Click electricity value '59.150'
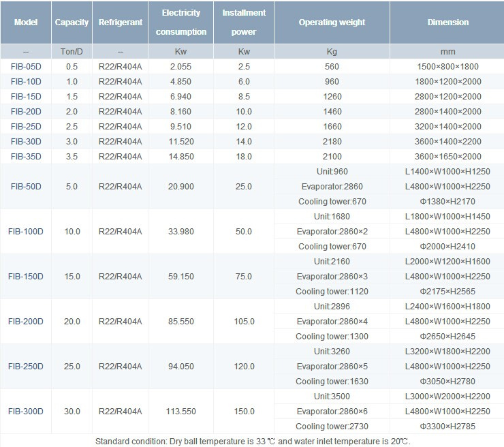504x447 pixels. [181, 277]
